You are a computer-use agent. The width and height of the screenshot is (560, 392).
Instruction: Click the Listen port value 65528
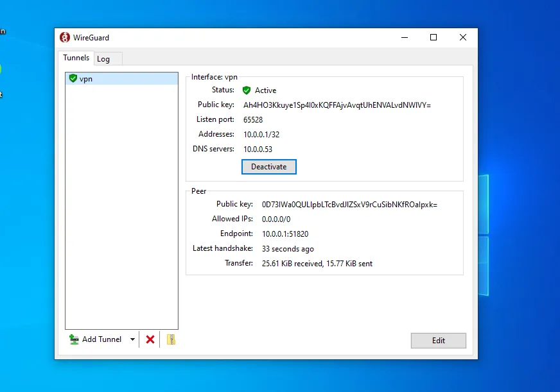tap(253, 120)
